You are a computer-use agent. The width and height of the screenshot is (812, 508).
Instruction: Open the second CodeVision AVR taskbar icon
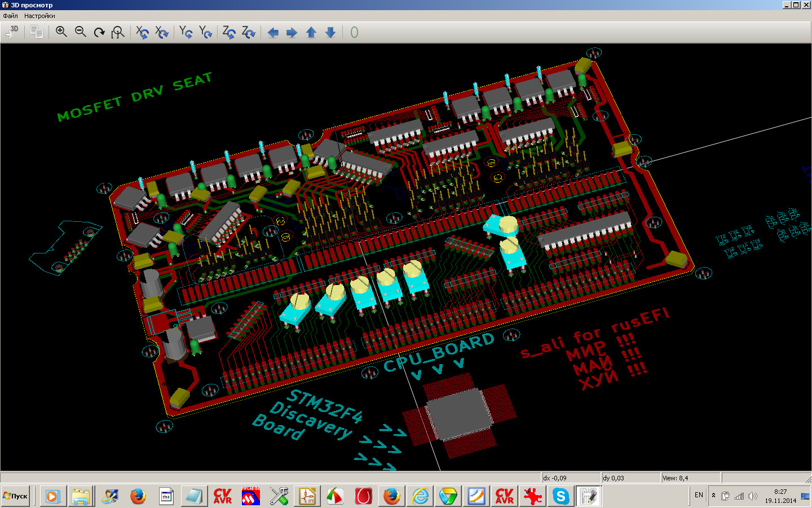click(x=504, y=496)
